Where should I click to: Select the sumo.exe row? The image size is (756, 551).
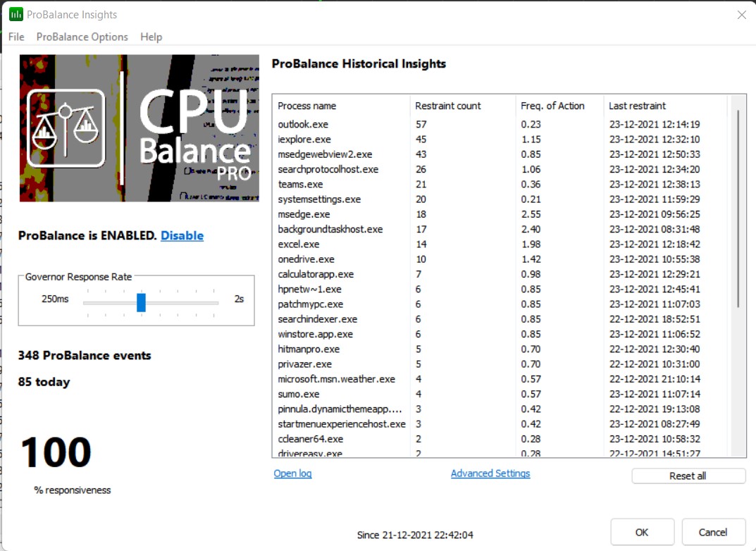(500, 394)
